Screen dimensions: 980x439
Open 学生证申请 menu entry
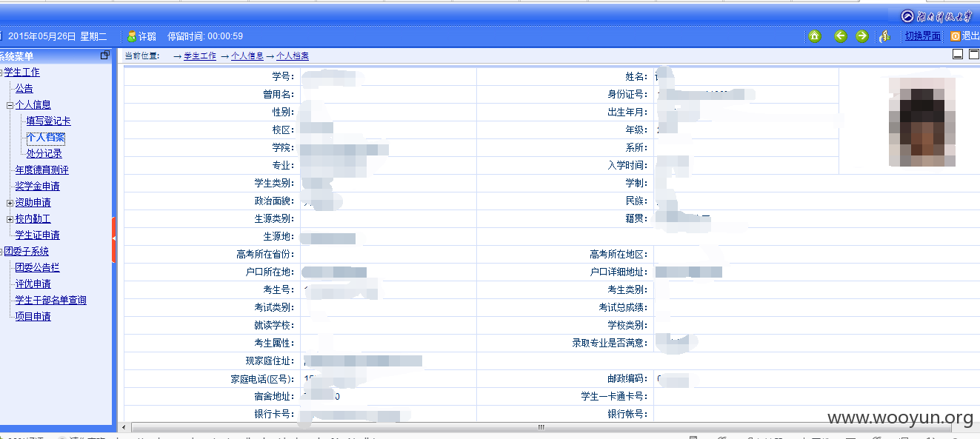point(38,235)
